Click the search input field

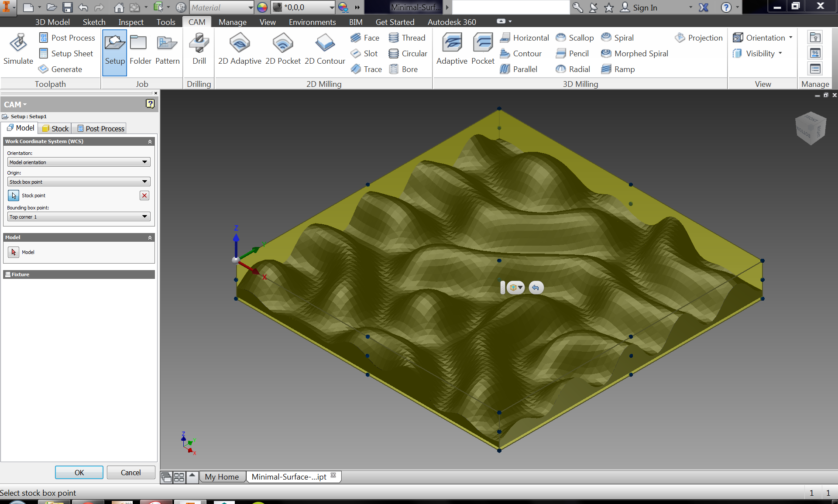511,7
